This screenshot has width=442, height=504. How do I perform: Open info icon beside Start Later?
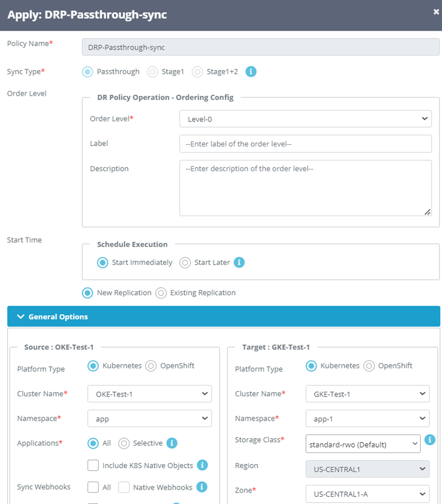(x=239, y=262)
